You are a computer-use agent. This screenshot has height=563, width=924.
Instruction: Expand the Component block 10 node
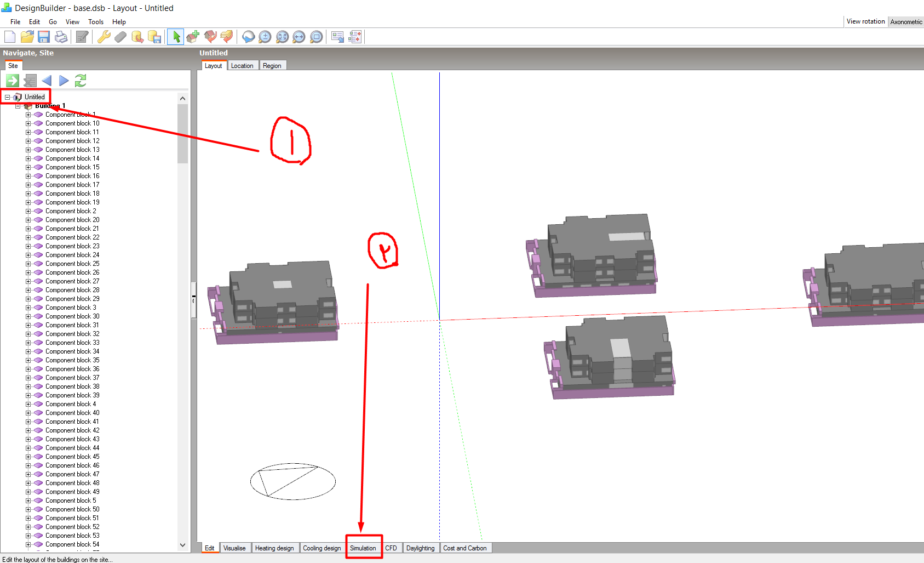pos(28,123)
